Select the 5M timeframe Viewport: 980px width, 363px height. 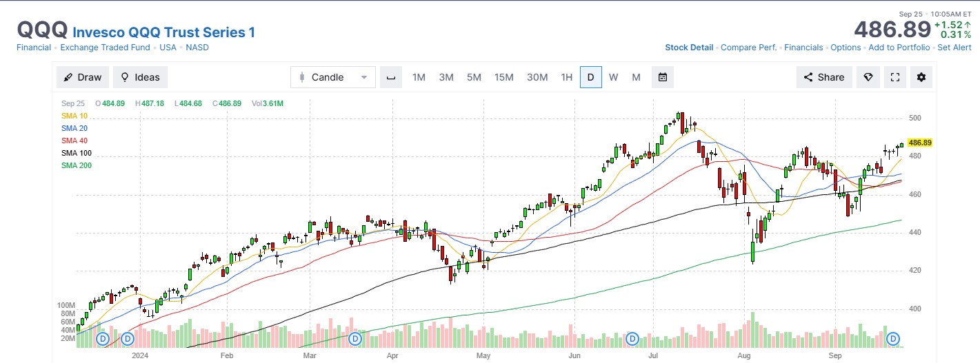point(474,77)
